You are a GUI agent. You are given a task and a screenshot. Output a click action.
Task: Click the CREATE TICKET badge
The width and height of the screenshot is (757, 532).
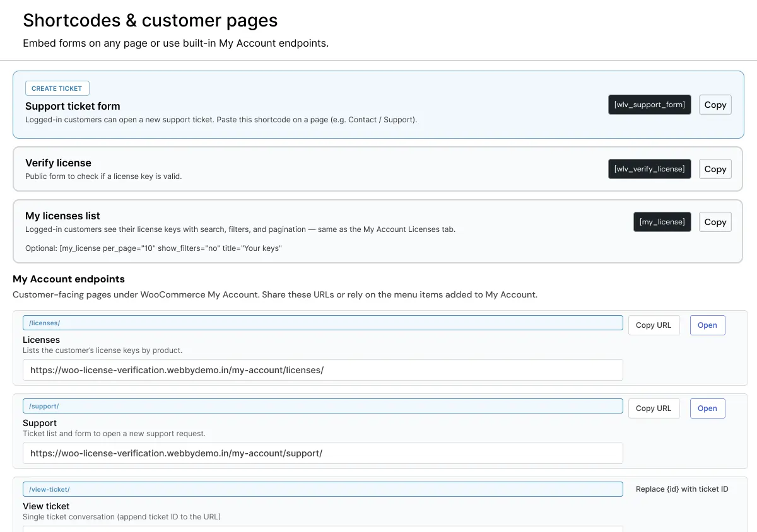pyautogui.click(x=57, y=88)
